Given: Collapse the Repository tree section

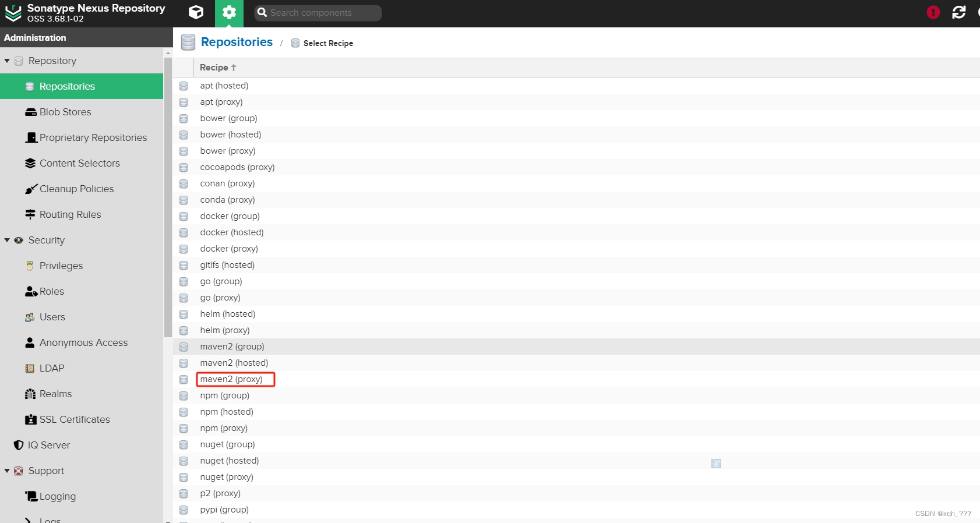Looking at the screenshot, I should coord(7,61).
